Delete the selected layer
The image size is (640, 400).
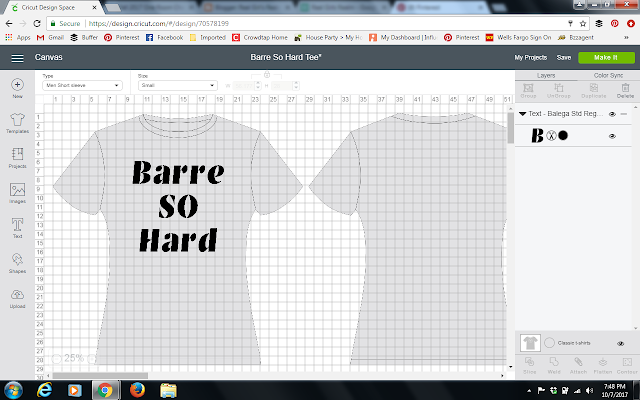pos(625,91)
